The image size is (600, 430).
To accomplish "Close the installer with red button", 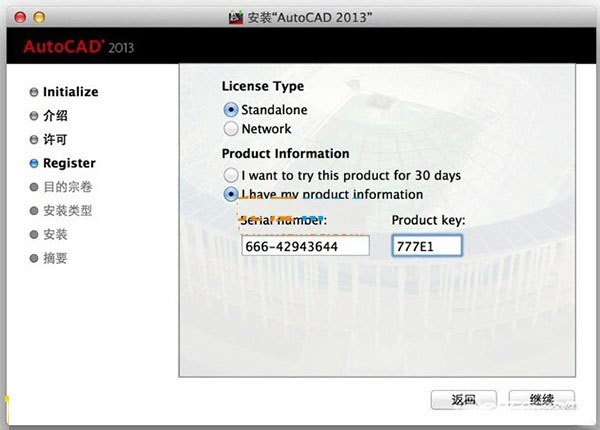I will tap(20, 17).
